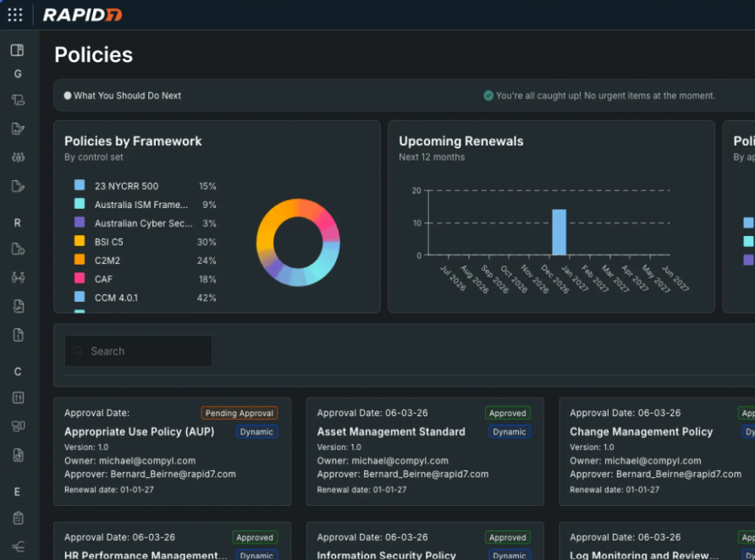755x560 pixels.
Task: Click the CCM 4.0.1 legend swatch
Action: tap(80, 297)
